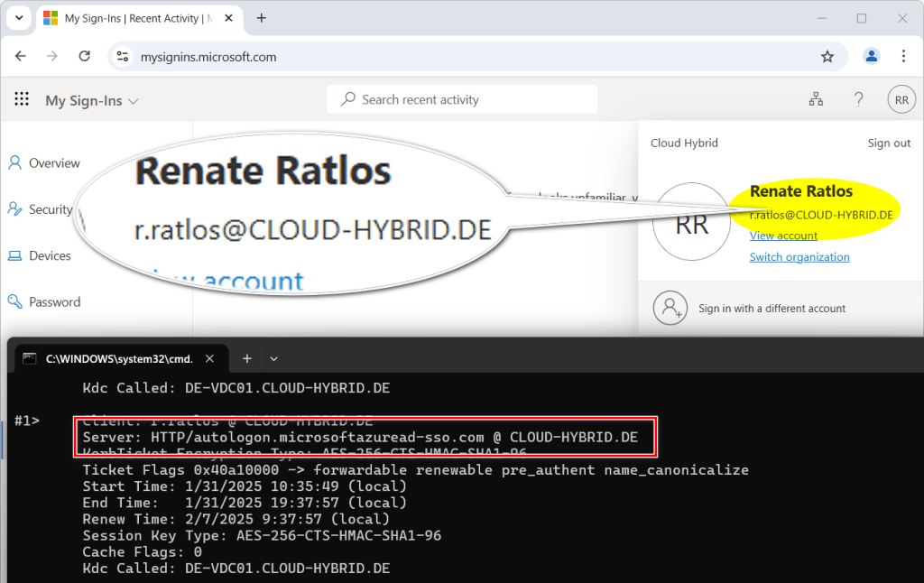This screenshot has width=924, height=583.
Task: Click the Search recent activity field
Action: (x=462, y=100)
